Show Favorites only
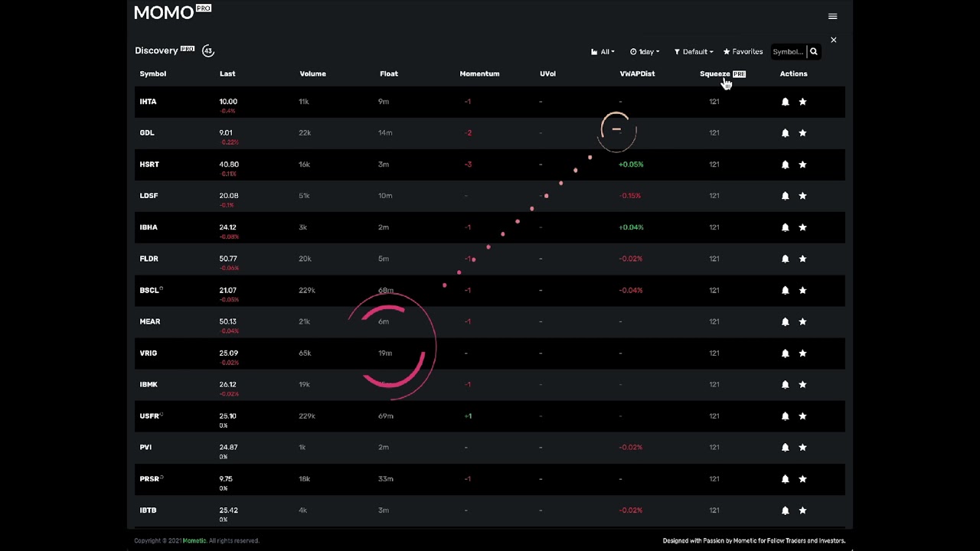The image size is (980, 551). (743, 52)
